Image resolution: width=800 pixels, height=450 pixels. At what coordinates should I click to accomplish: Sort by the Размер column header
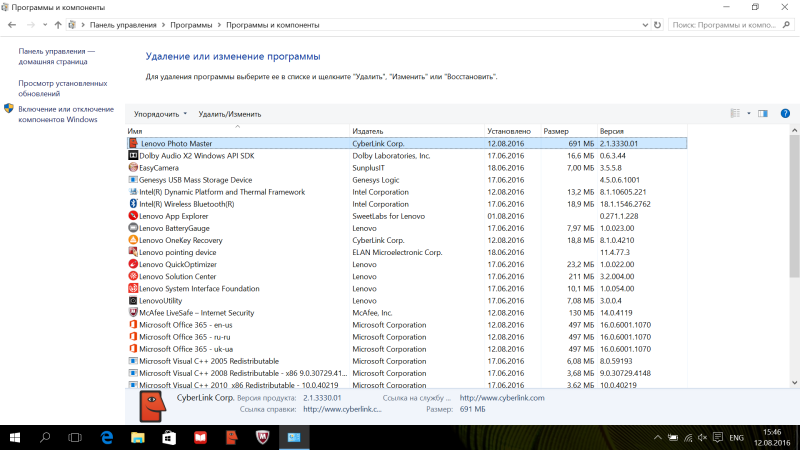pos(569,131)
